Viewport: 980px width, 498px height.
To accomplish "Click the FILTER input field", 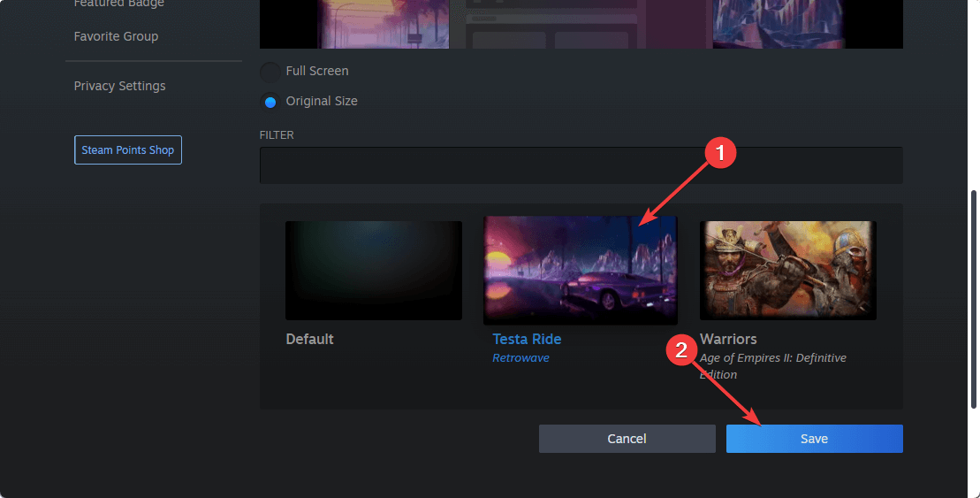I will [x=581, y=165].
